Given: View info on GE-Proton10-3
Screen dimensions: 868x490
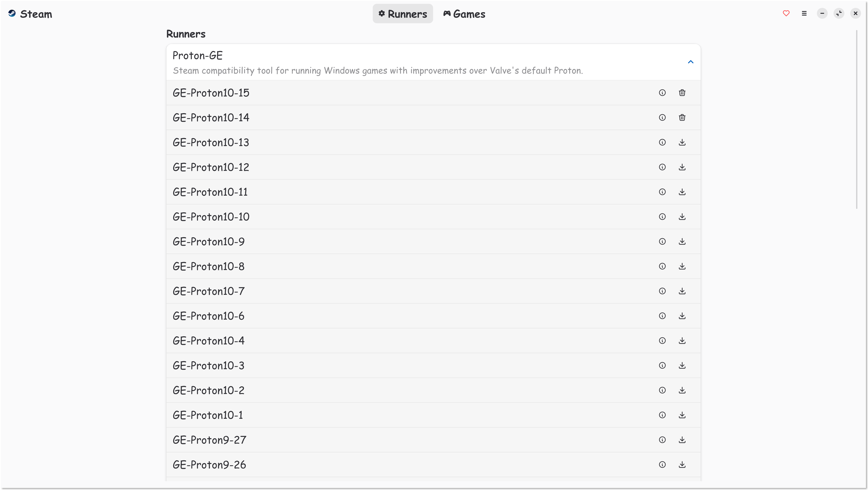Looking at the screenshot, I should pyautogui.click(x=662, y=365).
